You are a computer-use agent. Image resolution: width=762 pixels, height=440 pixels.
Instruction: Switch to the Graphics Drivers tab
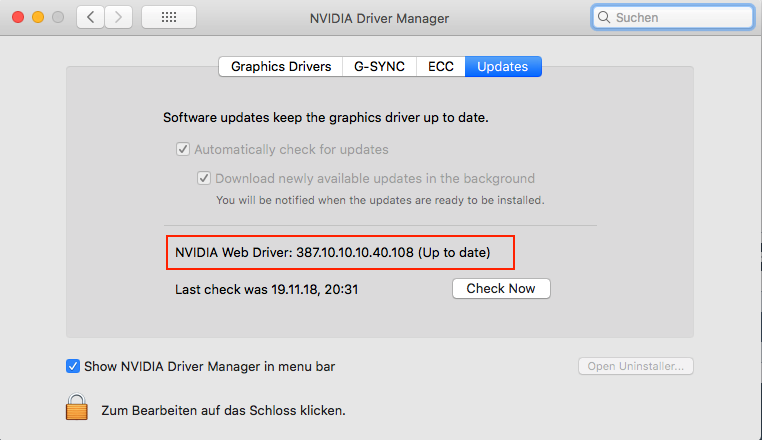[x=281, y=67]
